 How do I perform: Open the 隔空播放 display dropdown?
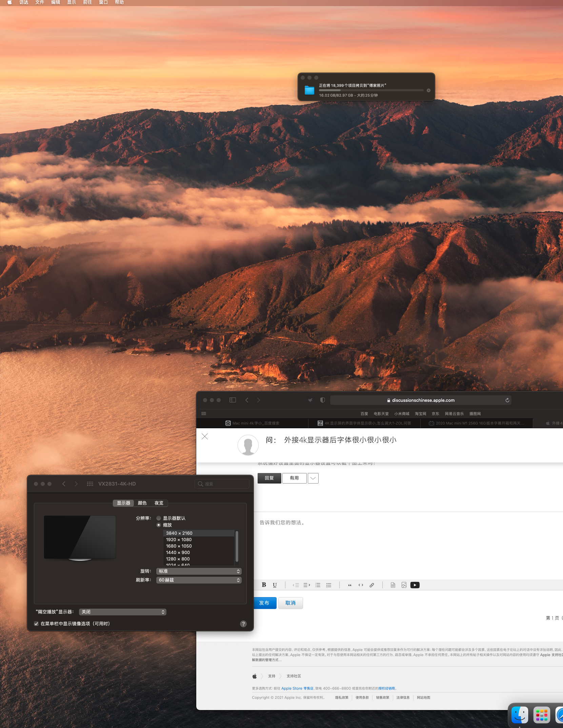tap(123, 612)
